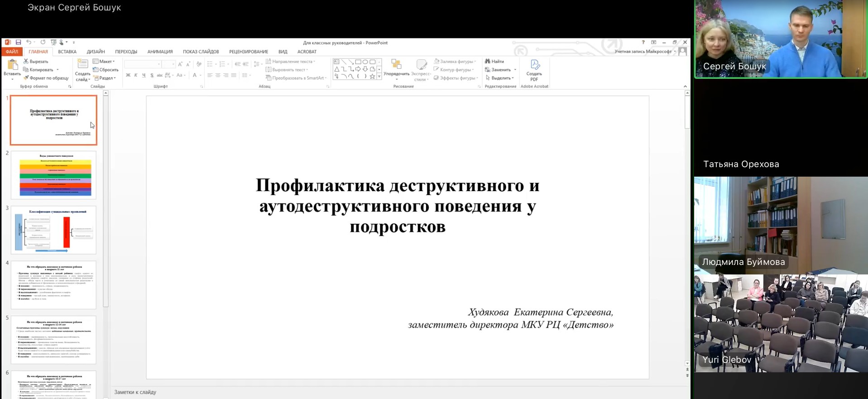This screenshot has width=868, height=399.
Task: Click the Paste (Вставить) clipboard icon
Action: coord(12,66)
